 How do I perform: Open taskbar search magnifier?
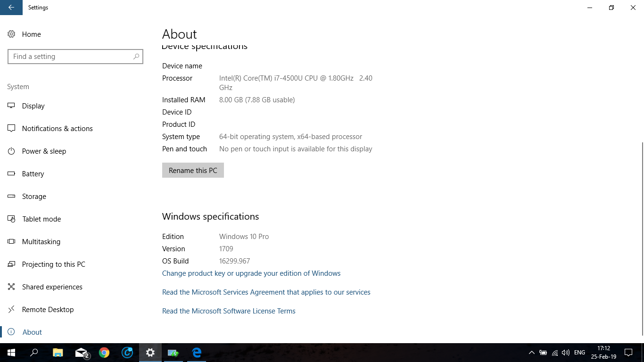pyautogui.click(x=34, y=353)
